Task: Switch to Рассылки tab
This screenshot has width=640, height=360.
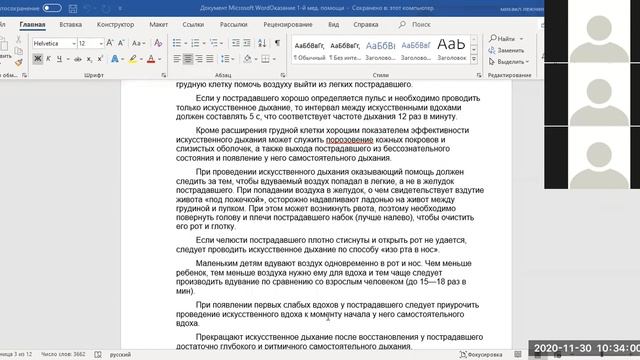Action: [x=233, y=24]
